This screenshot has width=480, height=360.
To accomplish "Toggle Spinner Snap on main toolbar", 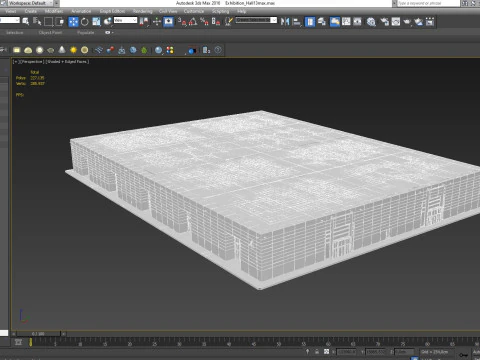I will click(216, 22).
